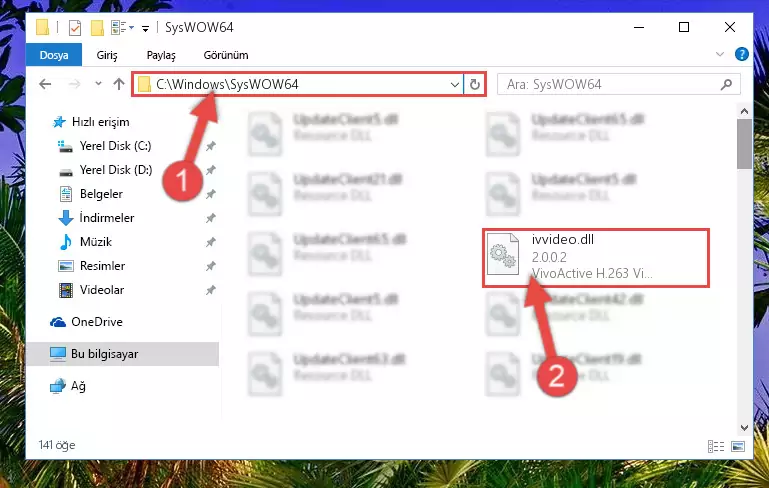Image resolution: width=769 pixels, height=488 pixels.
Task: Close the SysWOW64 window
Action: [x=730, y=27]
